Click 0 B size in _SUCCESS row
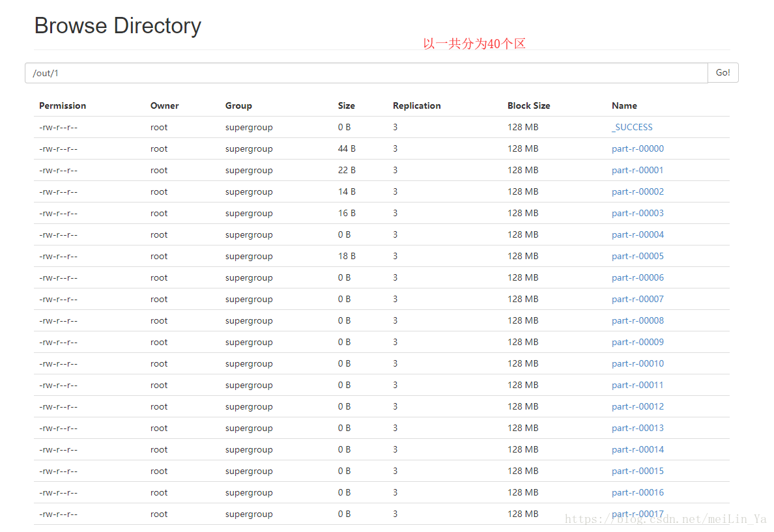774x532 pixels. [344, 128]
